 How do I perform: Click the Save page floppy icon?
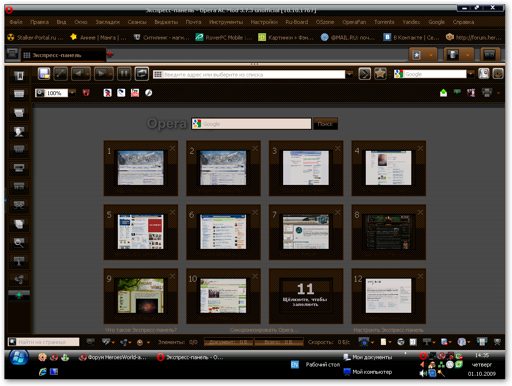[44, 74]
